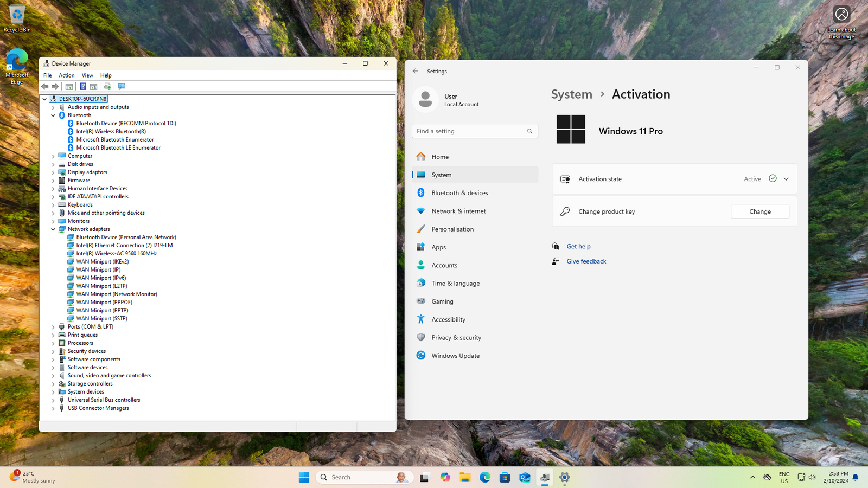Expand the Disk drives node
This screenshot has width=868, height=488.
pyautogui.click(x=53, y=164)
